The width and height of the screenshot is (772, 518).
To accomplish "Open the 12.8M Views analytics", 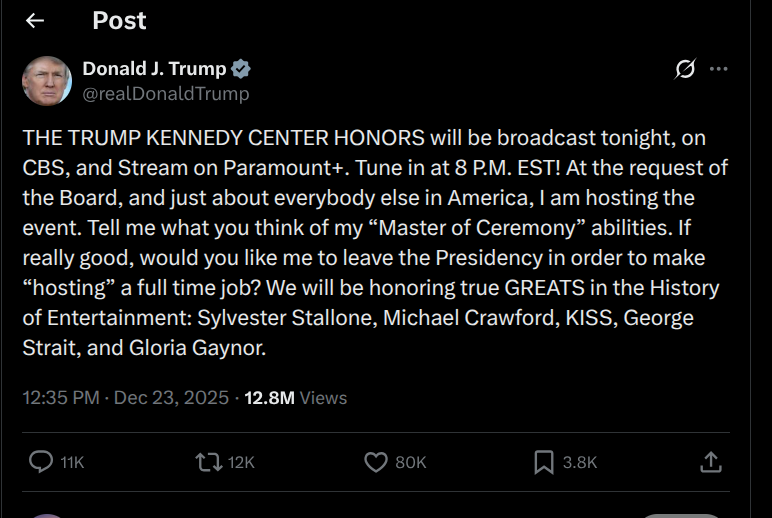I will [296, 397].
